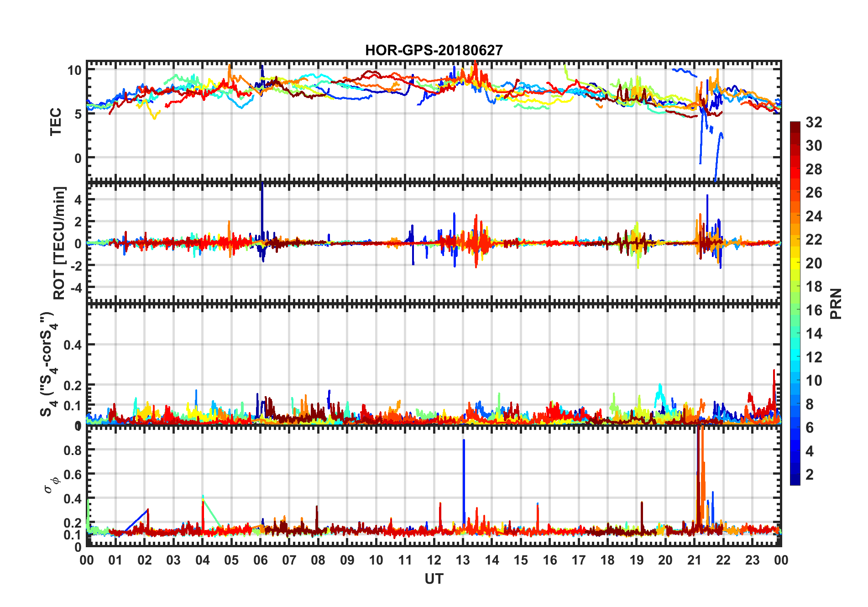Screen dimensions: 868x607
Task: Click sigma phi axis tick label 0.6
Action: pos(73,474)
